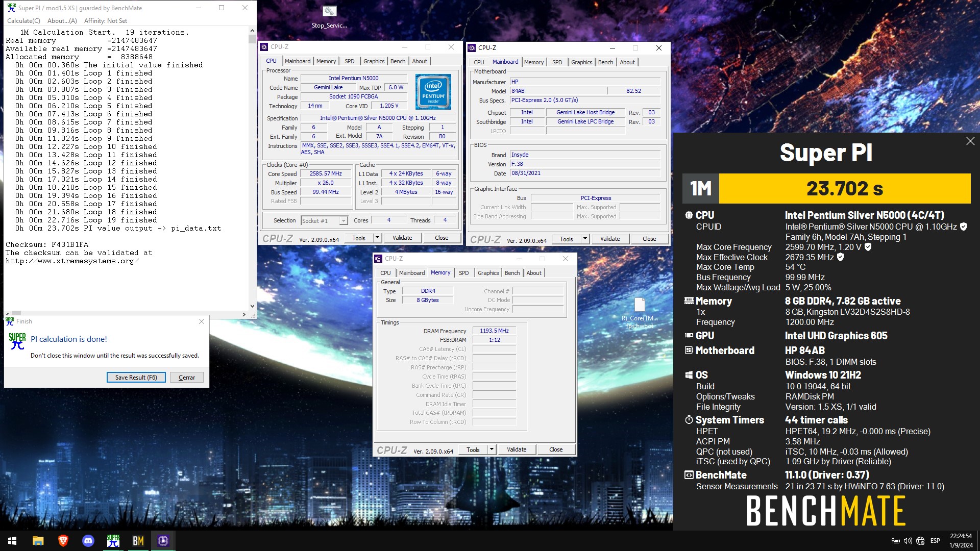Click Super PI vertical scrollbar down arrow
980x551 pixels.
252,306
